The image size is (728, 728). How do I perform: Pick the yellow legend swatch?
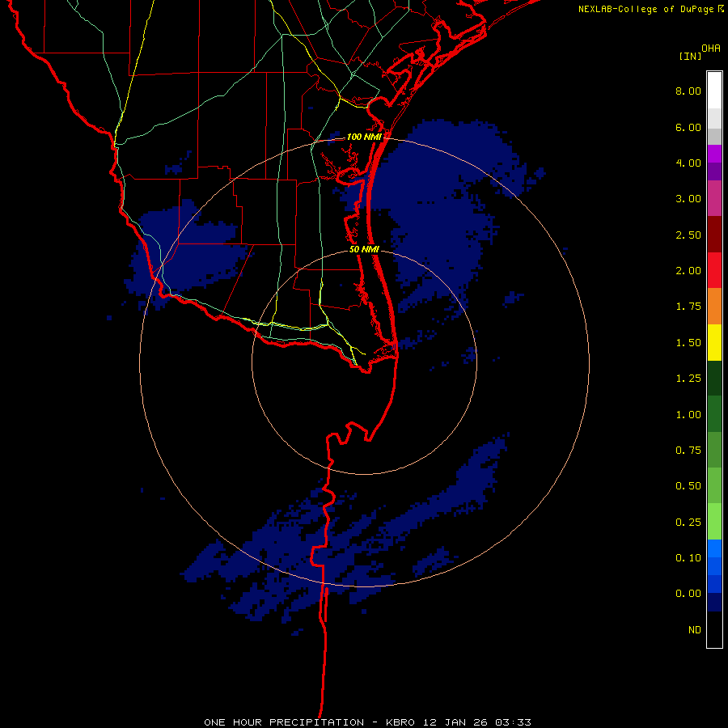click(x=714, y=343)
